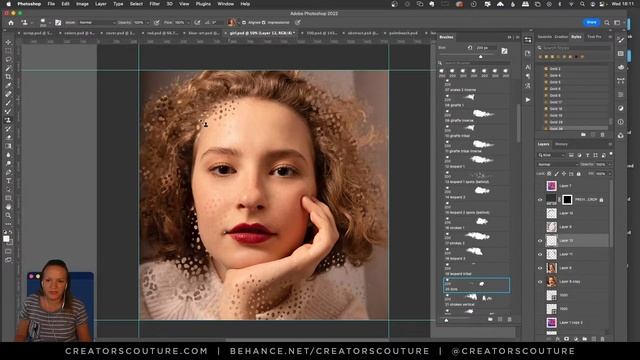Viewport: 640px width, 360px height.
Task: Toggle layer filtering switch on/off
Action: click(x=611, y=154)
